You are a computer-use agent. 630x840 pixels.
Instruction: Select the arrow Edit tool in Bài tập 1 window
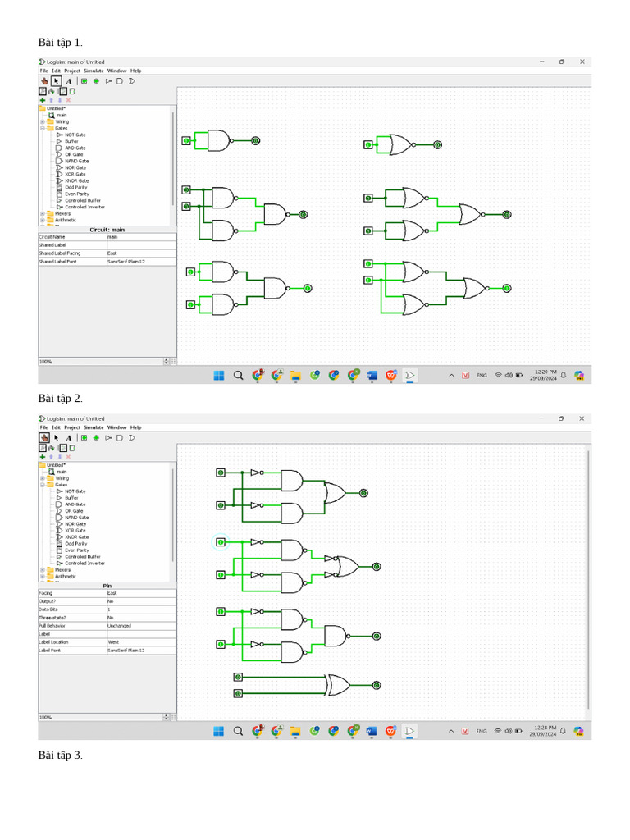pos(57,81)
